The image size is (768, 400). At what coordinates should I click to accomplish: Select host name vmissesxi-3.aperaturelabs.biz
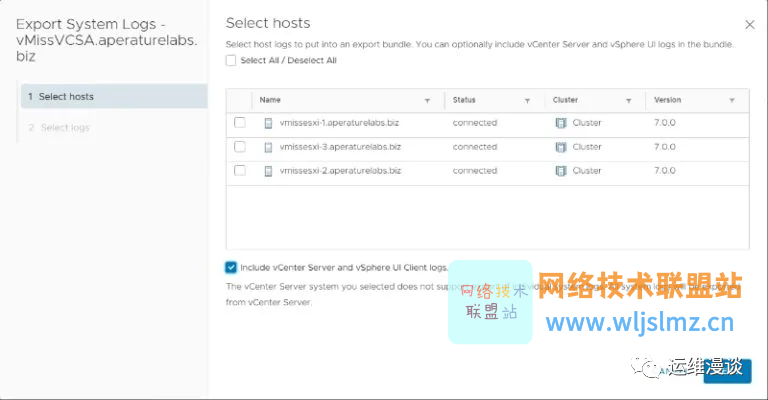[340, 147]
